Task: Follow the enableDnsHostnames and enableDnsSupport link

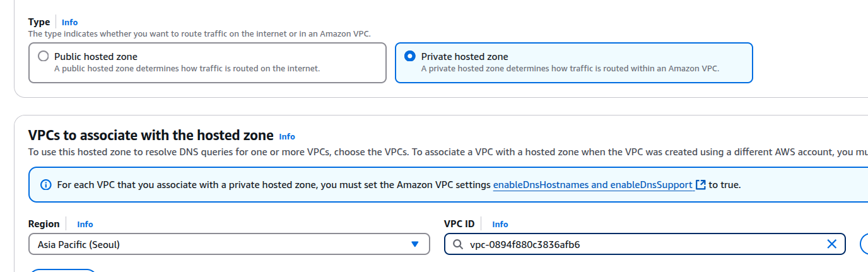Action: 593,185
